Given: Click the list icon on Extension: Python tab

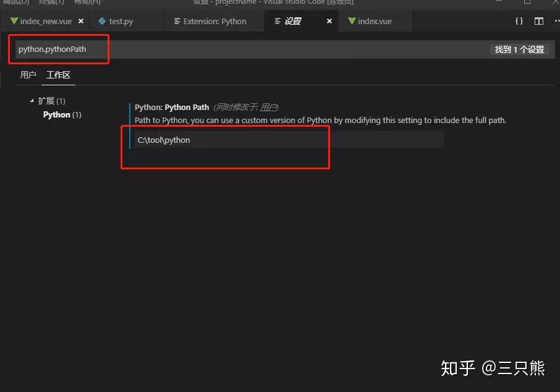Looking at the screenshot, I should (x=177, y=22).
